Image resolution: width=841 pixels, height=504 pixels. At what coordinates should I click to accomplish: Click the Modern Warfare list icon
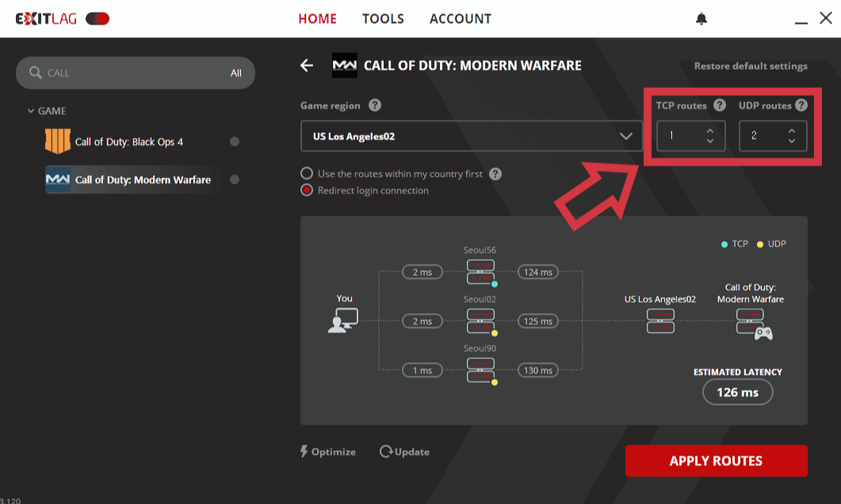coord(57,180)
